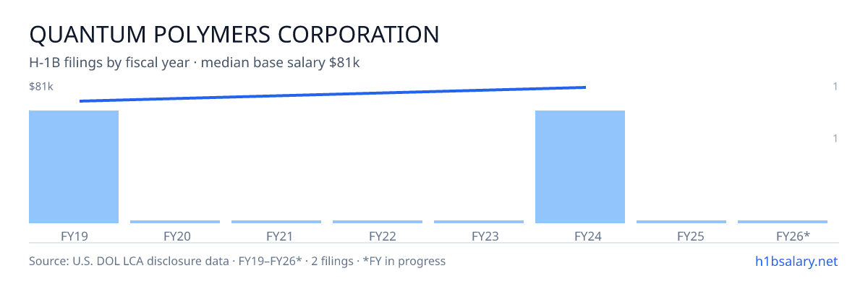The image size is (868, 289).
Task: Click the $81k salary axis label
Action: [x=41, y=87]
